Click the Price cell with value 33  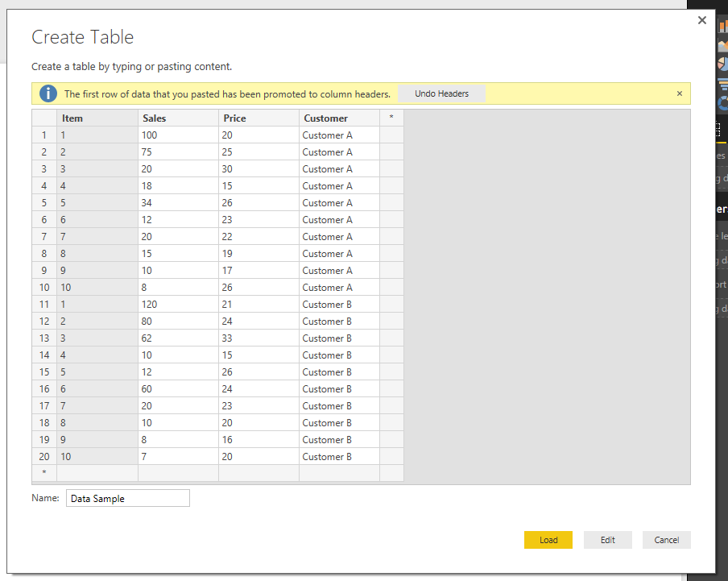259,338
